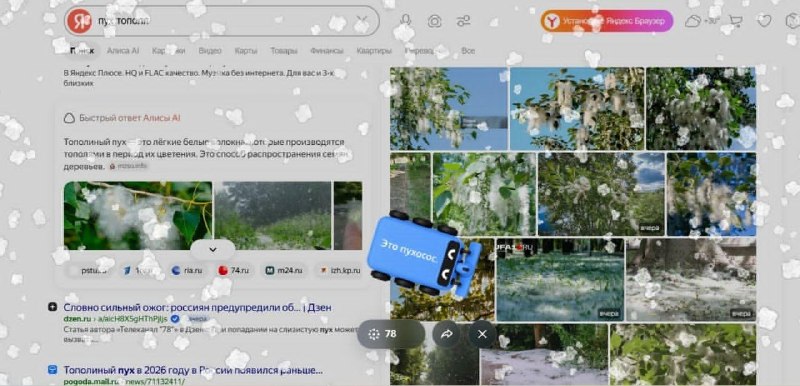Switch to the Карты tab
Image resolution: width=800 pixels, height=386 pixels.
pyautogui.click(x=245, y=50)
